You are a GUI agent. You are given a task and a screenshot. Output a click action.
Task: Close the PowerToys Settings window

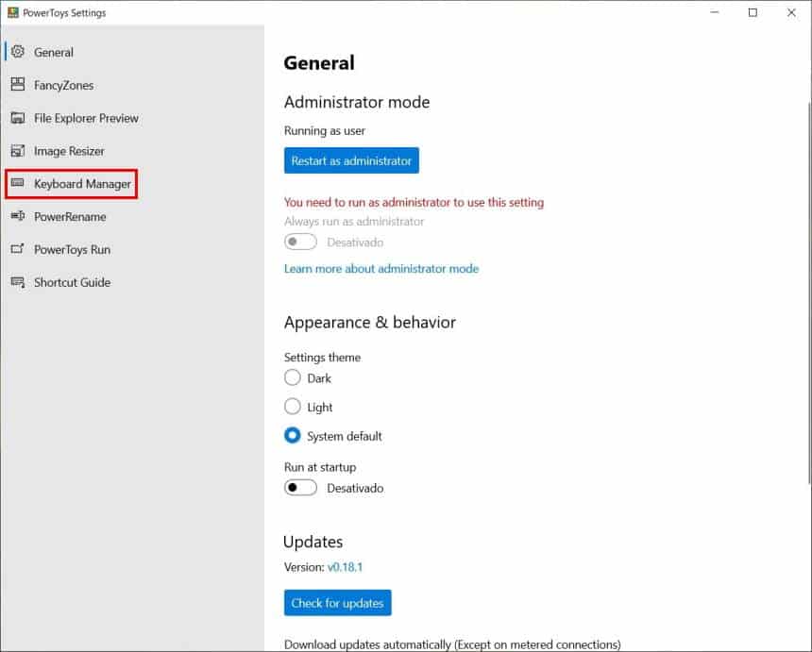[791, 12]
